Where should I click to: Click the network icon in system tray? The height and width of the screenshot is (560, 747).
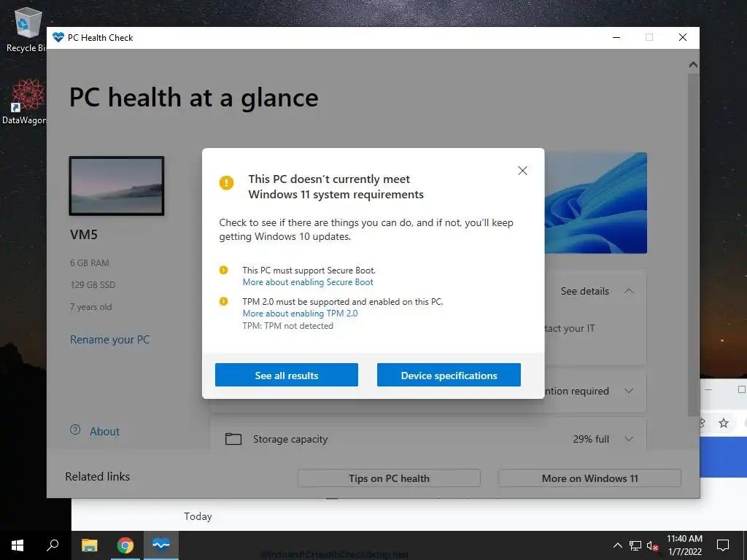click(635, 545)
